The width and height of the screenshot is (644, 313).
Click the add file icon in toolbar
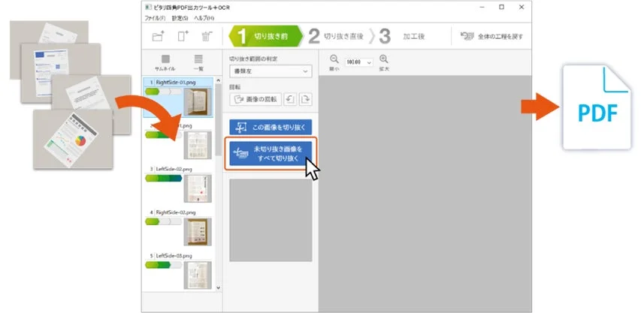tap(183, 36)
